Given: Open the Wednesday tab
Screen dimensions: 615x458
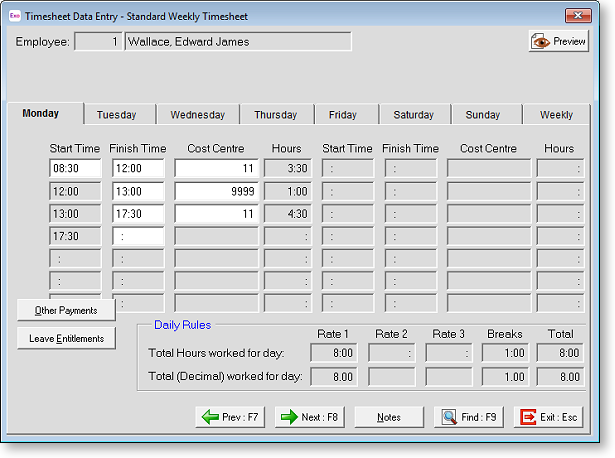Looking at the screenshot, I should pyautogui.click(x=197, y=115).
